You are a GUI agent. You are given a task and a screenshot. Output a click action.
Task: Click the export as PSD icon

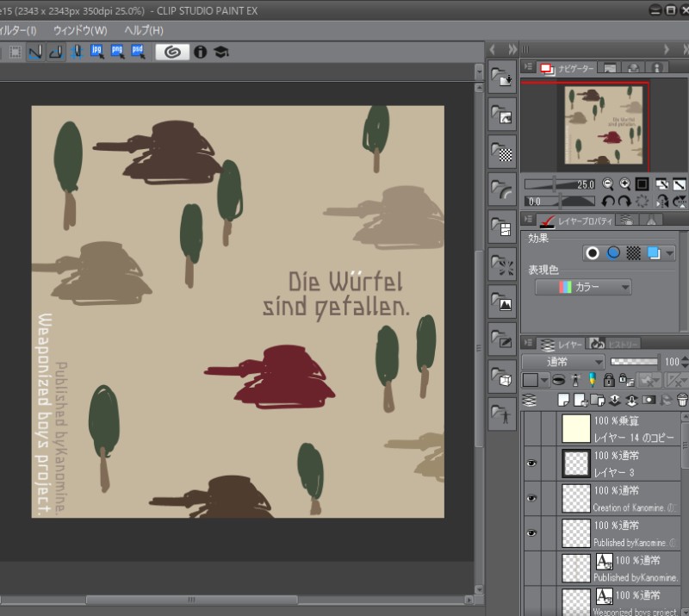(x=137, y=52)
